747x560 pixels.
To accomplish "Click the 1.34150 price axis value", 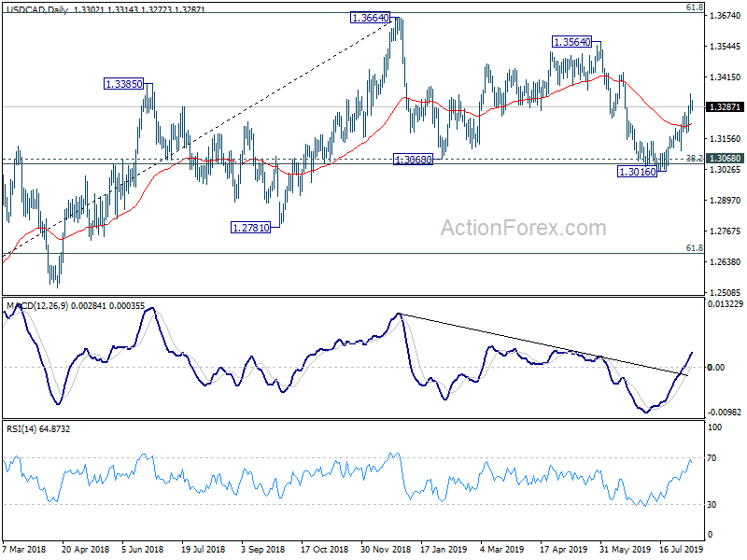I will click(x=726, y=77).
